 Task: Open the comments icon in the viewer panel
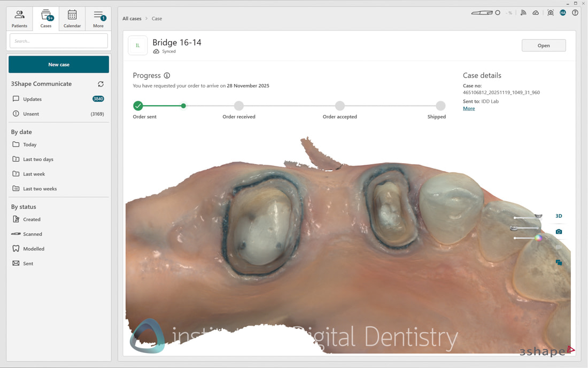[559, 262]
